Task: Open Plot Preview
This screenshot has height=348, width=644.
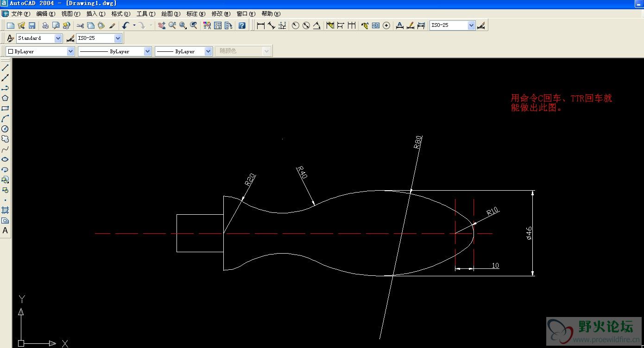Action: coord(56,25)
